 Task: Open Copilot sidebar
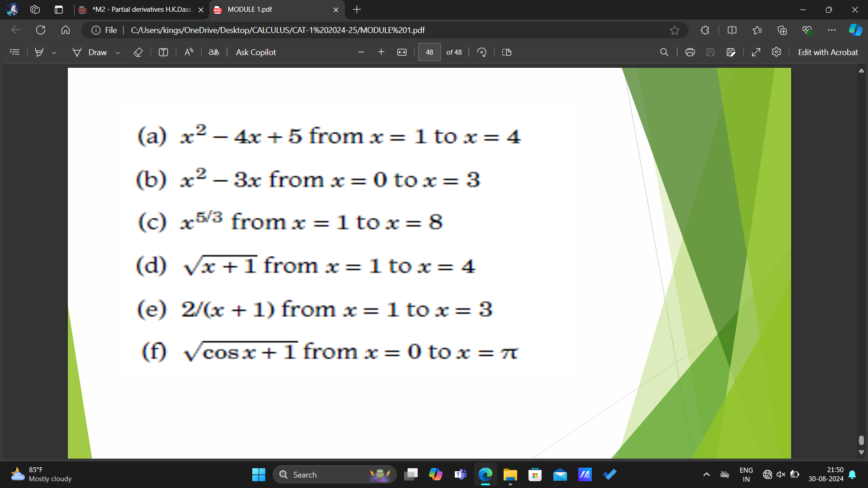click(x=855, y=30)
